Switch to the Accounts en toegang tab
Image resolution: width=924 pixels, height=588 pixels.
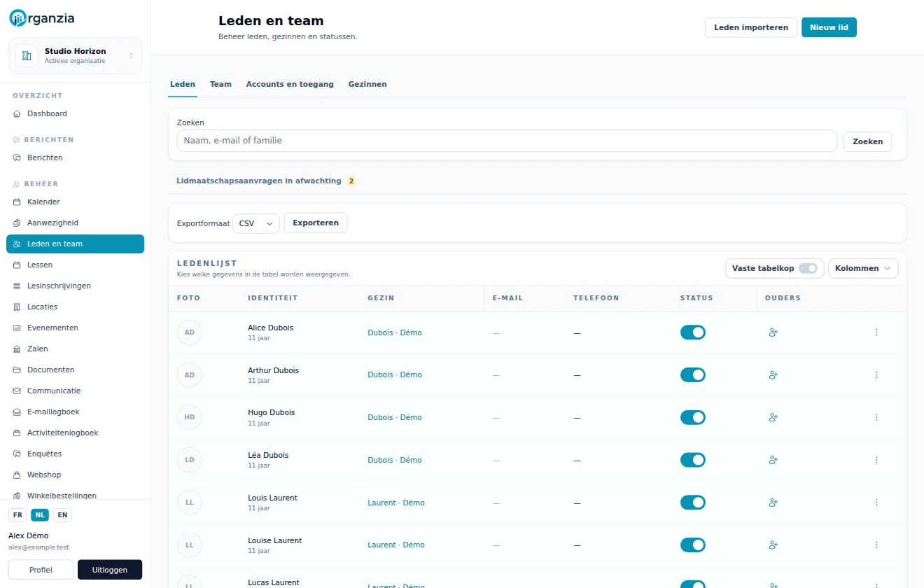click(290, 84)
